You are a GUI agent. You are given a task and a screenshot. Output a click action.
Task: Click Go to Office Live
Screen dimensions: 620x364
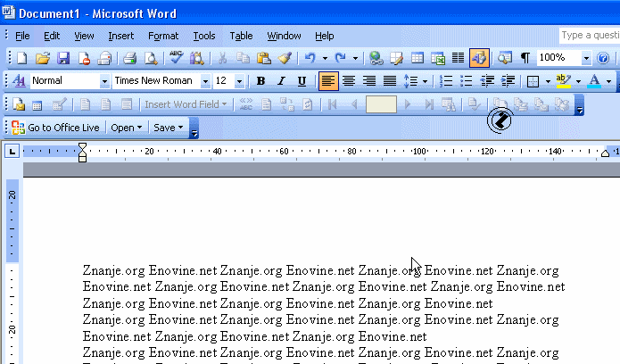pos(55,128)
